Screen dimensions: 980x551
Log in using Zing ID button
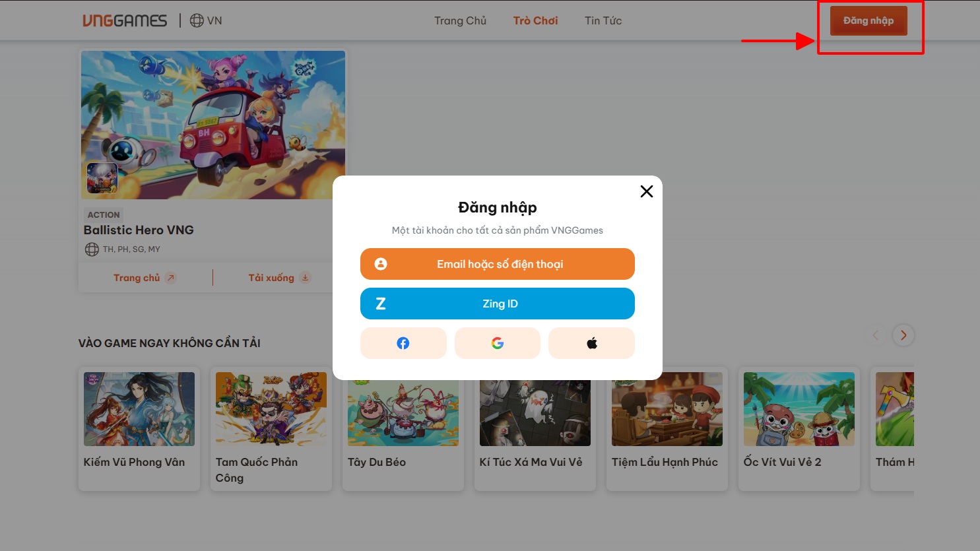pyautogui.click(x=498, y=304)
